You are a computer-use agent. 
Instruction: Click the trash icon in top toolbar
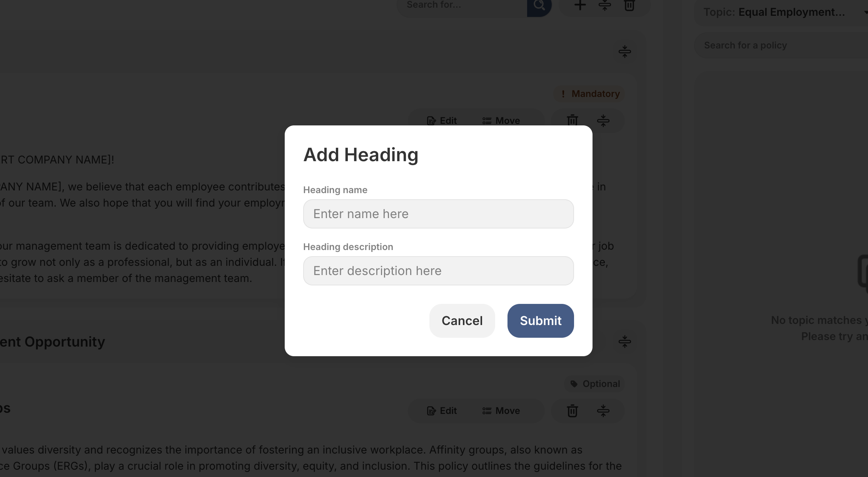629,5
